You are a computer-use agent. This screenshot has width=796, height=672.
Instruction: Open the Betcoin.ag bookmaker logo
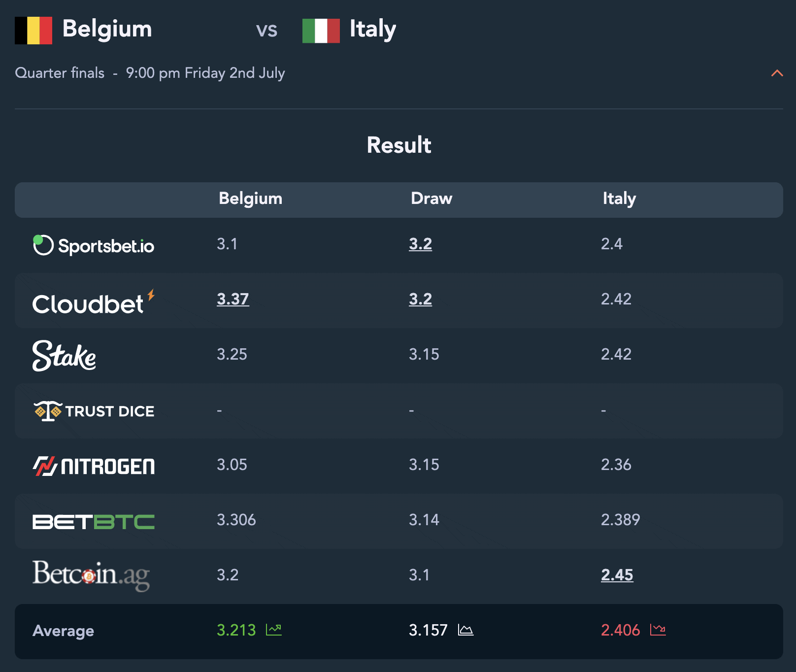(91, 575)
